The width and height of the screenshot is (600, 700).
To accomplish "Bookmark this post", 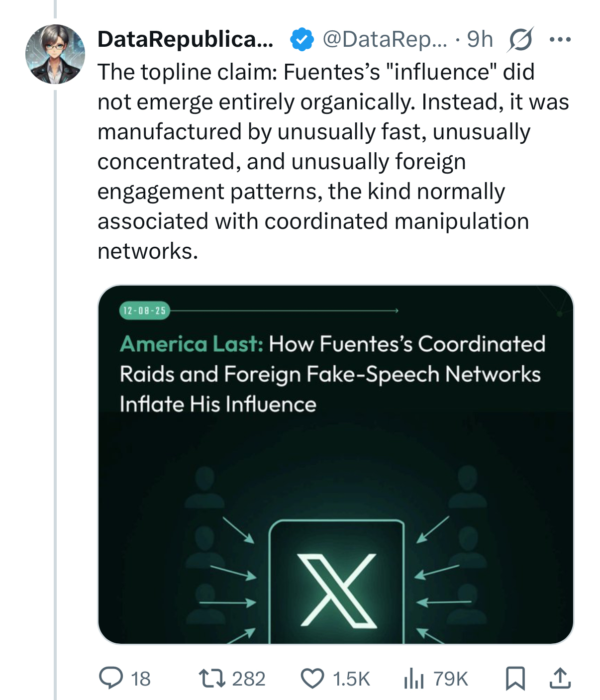I will [x=515, y=678].
